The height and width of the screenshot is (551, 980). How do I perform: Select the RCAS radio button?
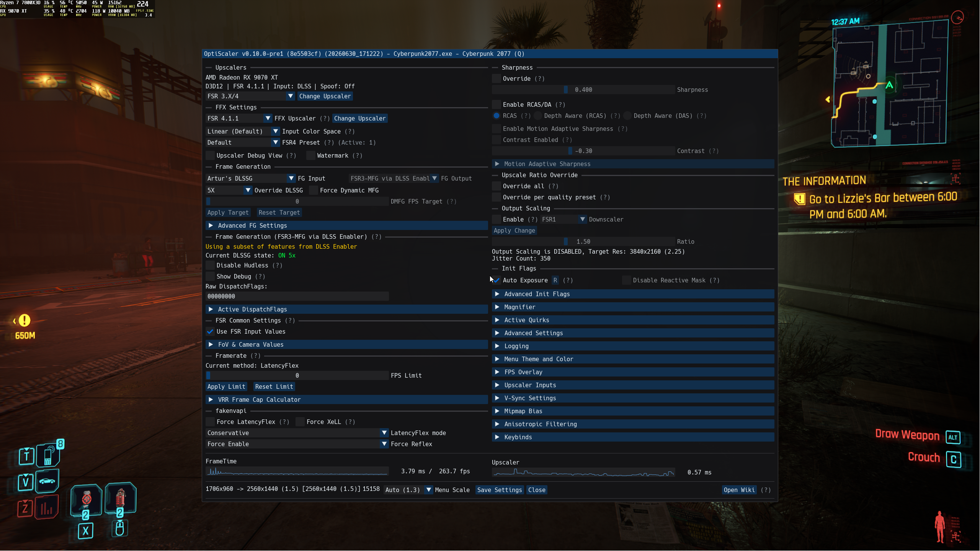497,116
